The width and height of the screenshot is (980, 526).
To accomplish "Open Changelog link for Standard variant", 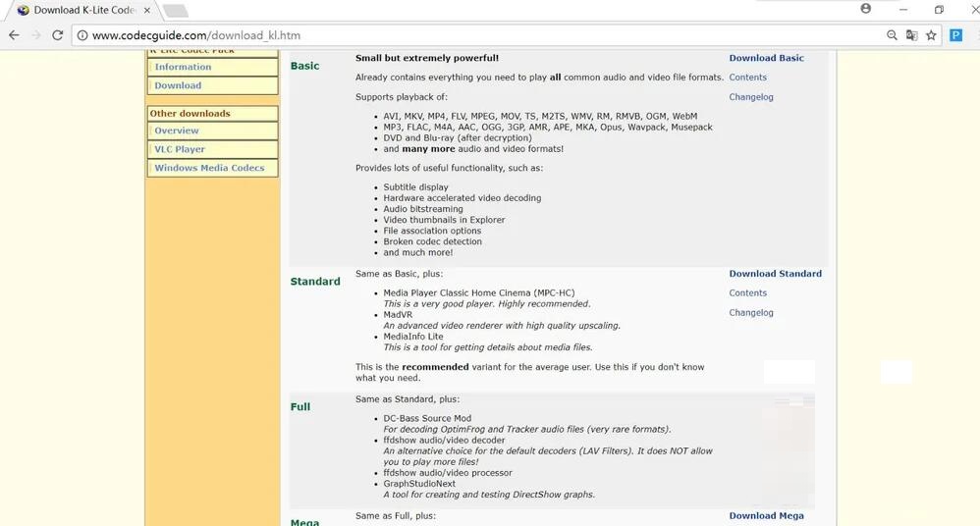I will pos(750,312).
